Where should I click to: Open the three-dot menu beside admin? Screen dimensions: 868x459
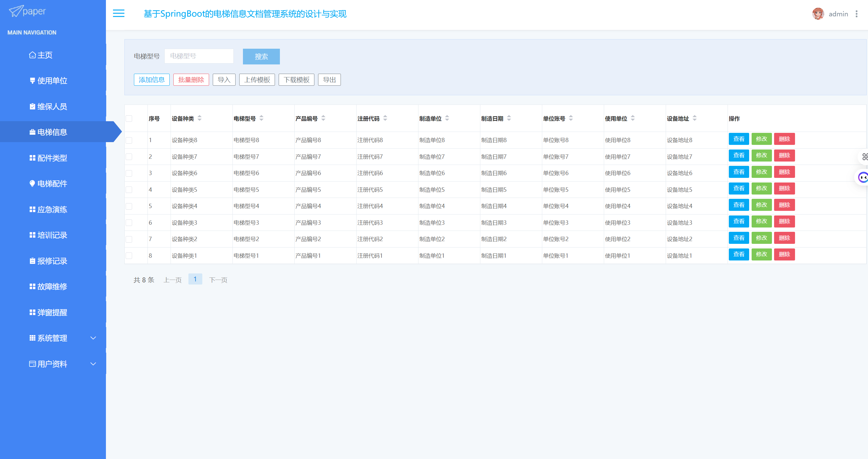[x=856, y=14]
